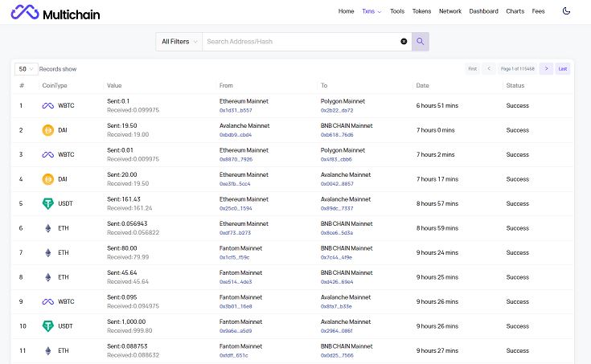Open recipient address 0x89dc...7337
Screen dimensions: 591x364
pos(337,208)
